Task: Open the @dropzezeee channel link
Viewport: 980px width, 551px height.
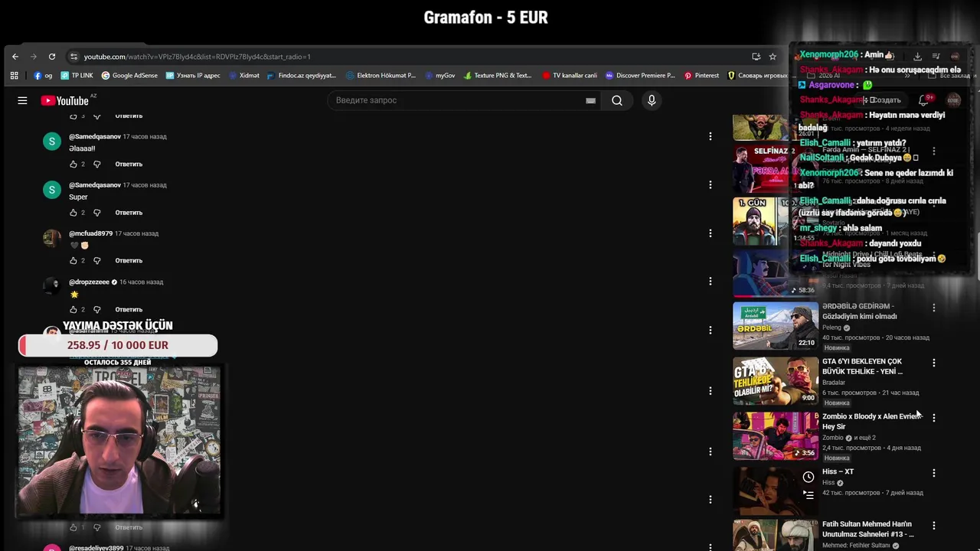Action: tap(89, 282)
